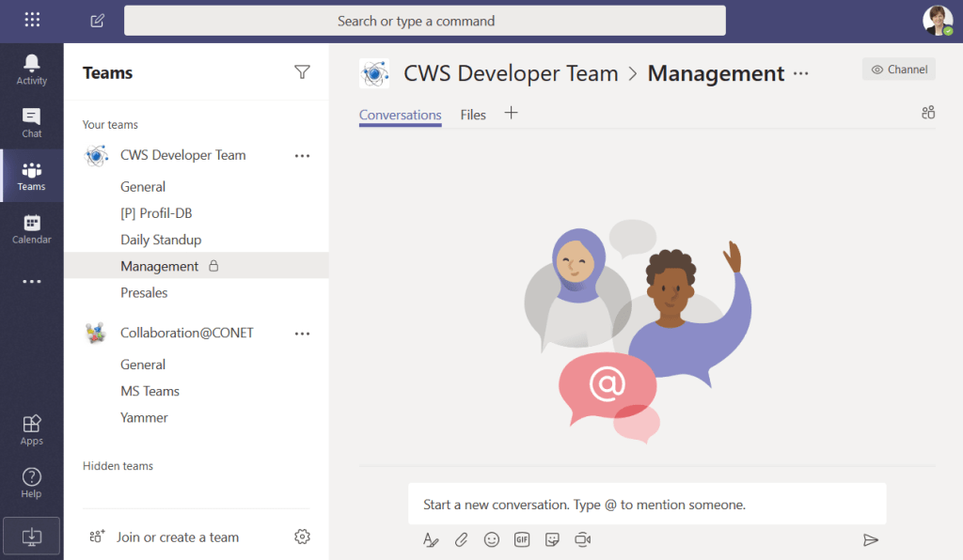Viewport: 963px width, 560px height.
Task: Attach a file with the paperclip icon
Action: pos(461,539)
